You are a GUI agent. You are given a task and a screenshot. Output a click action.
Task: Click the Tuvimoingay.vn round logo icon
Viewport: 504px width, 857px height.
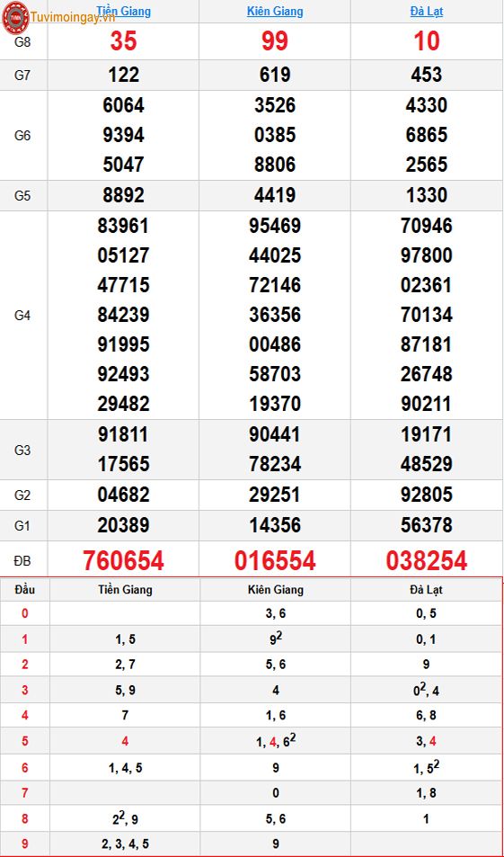tap(15, 17)
